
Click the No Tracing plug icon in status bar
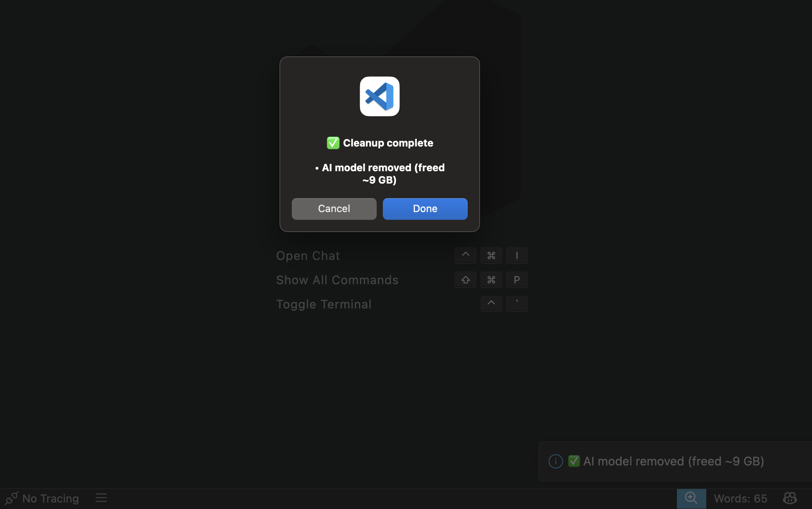click(12, 498)
